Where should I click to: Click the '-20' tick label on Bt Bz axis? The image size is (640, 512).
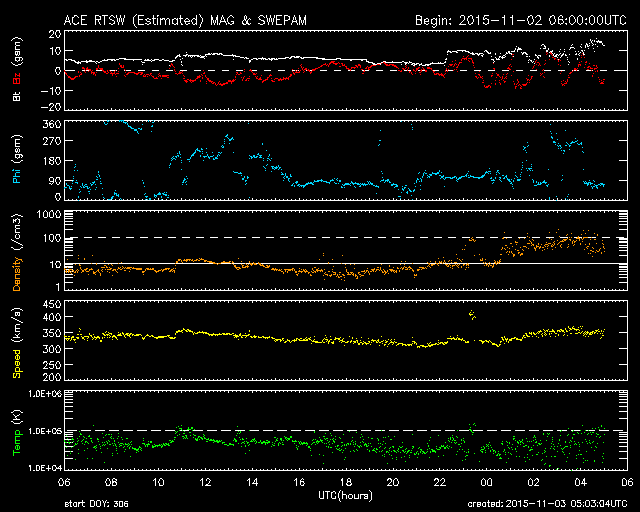click(51, 107)
